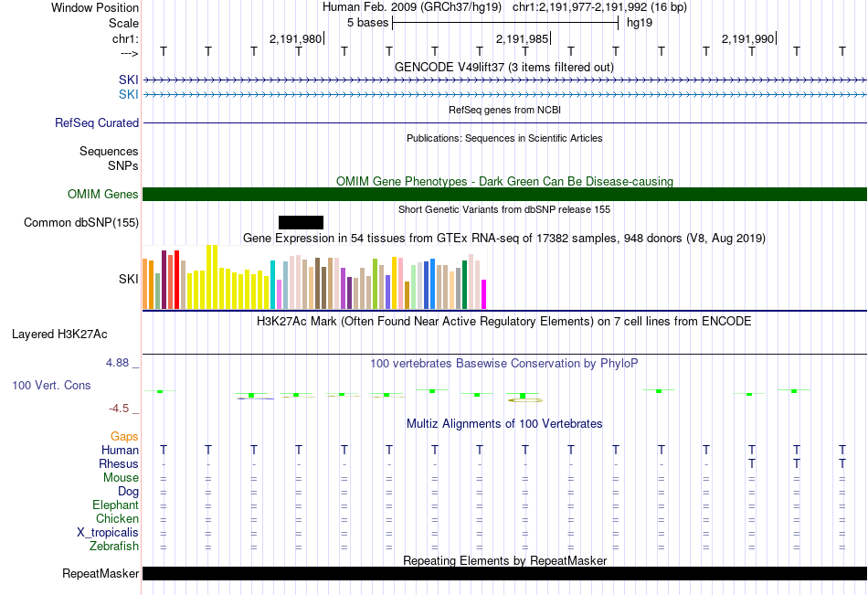
Task: Click the hg19 assembly label by the scale bar
Action: click(640, 23)
